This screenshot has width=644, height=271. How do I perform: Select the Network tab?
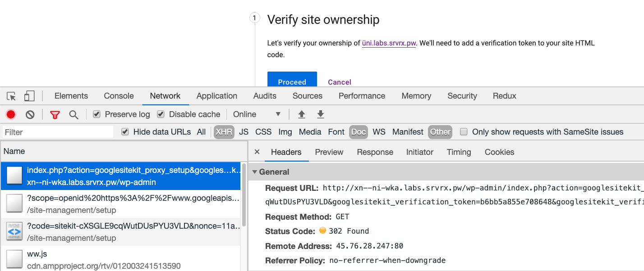point(165,96)
